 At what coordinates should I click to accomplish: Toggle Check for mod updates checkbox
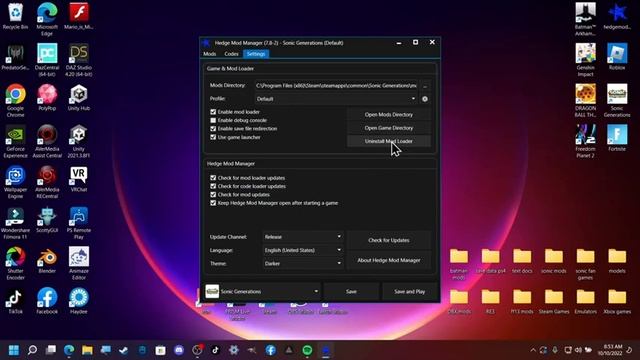point(213,195)
